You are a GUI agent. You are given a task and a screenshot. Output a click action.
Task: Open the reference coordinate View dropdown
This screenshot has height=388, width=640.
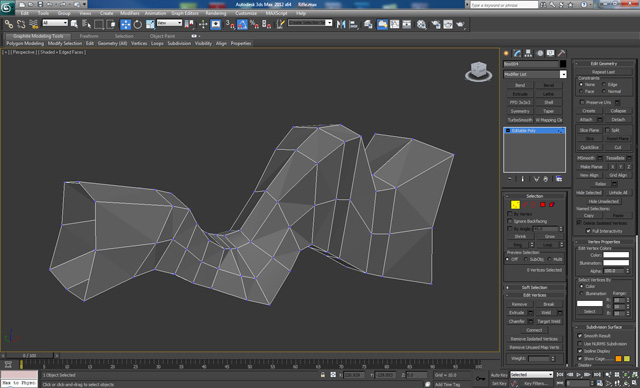[x=169, y=23]
